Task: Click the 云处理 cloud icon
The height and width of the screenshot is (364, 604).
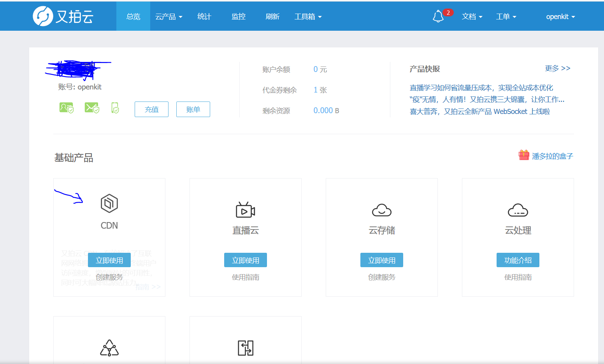Action: click(518, 210)
